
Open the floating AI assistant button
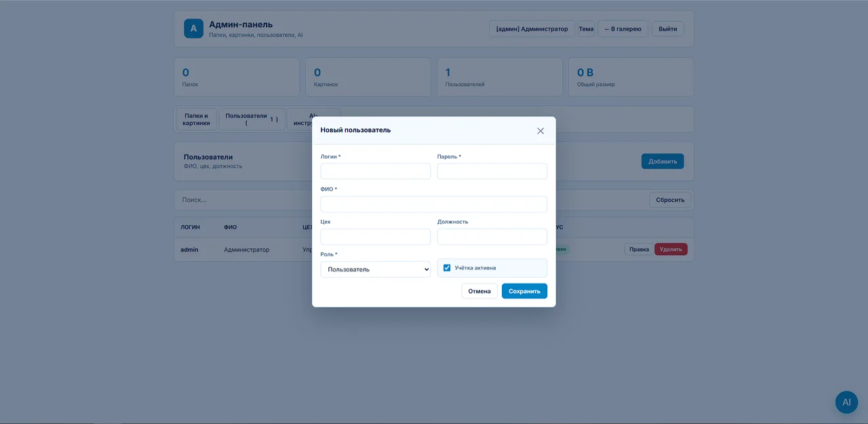point(846,402)
